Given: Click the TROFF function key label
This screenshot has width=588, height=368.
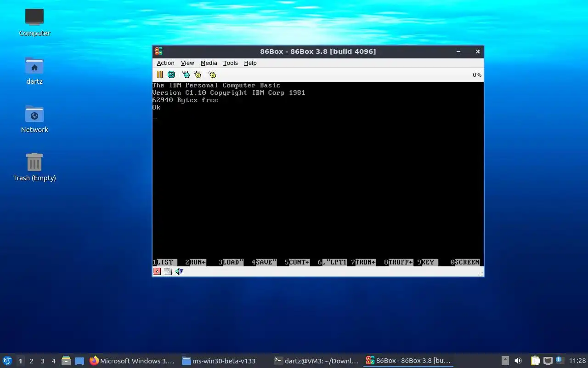Looking at the screenshot, I should click(401, 262).
